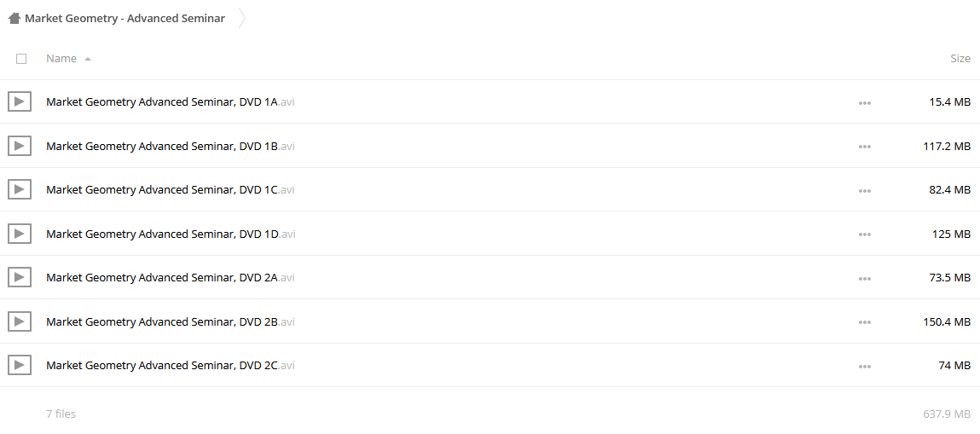Open Market Geometry - Advanced Seminar breadcrumb

point(125,19)
